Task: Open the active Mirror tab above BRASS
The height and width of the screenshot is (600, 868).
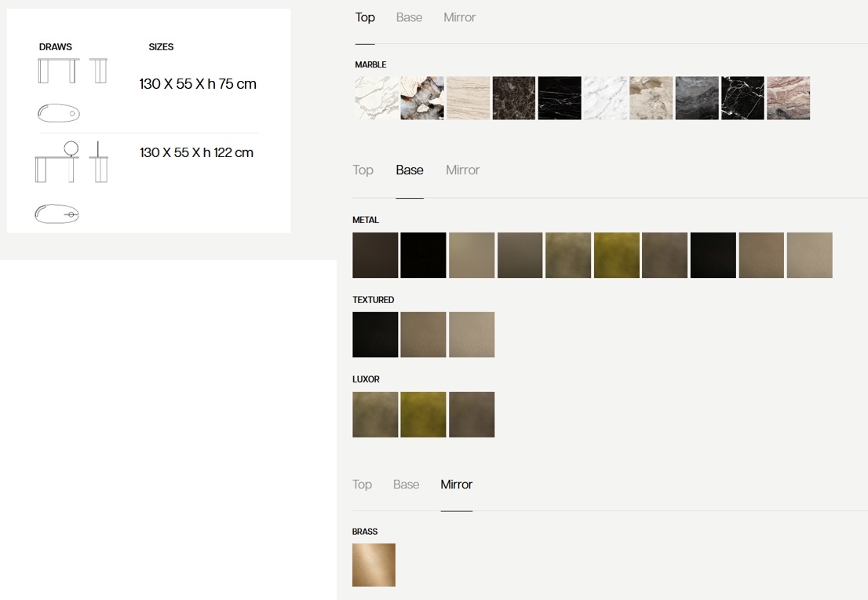Action: (x=457, y=485)
